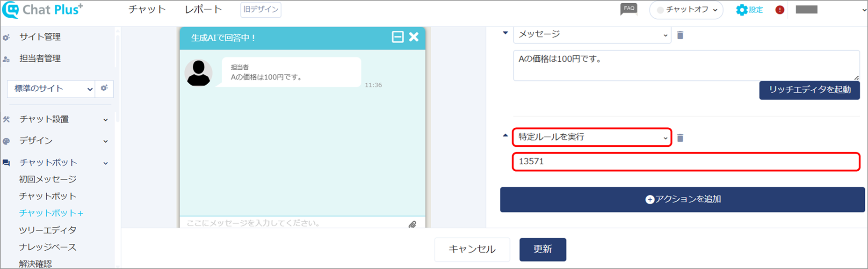868x269 pixels.
Task: Select 初回メッセージ in the sidebar
Action: coord(48,179)
